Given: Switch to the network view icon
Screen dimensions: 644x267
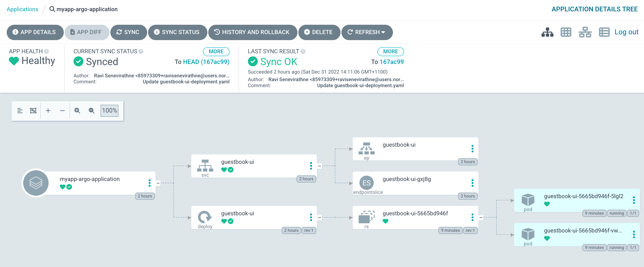Looking at the screenshot, I should click(585, 32).
